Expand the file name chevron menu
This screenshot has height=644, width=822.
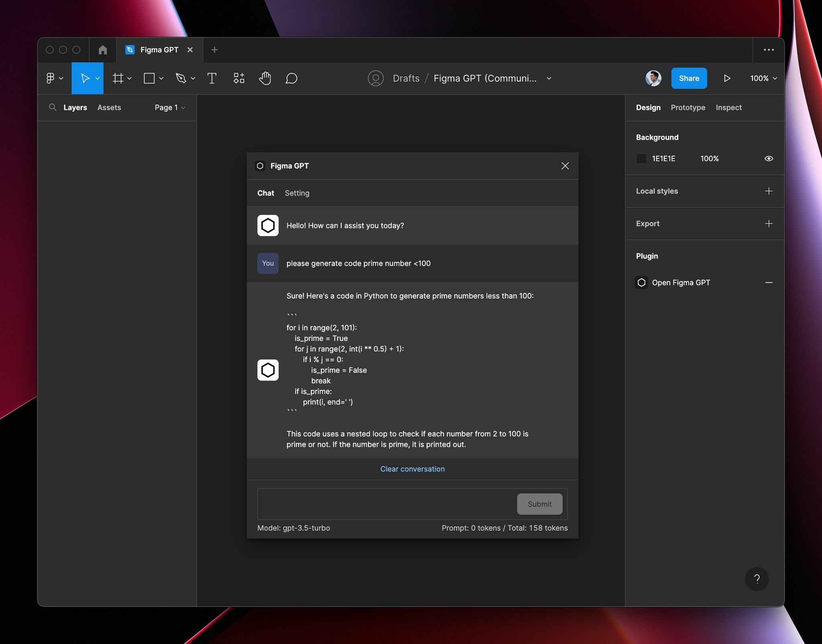coord(549,78)
